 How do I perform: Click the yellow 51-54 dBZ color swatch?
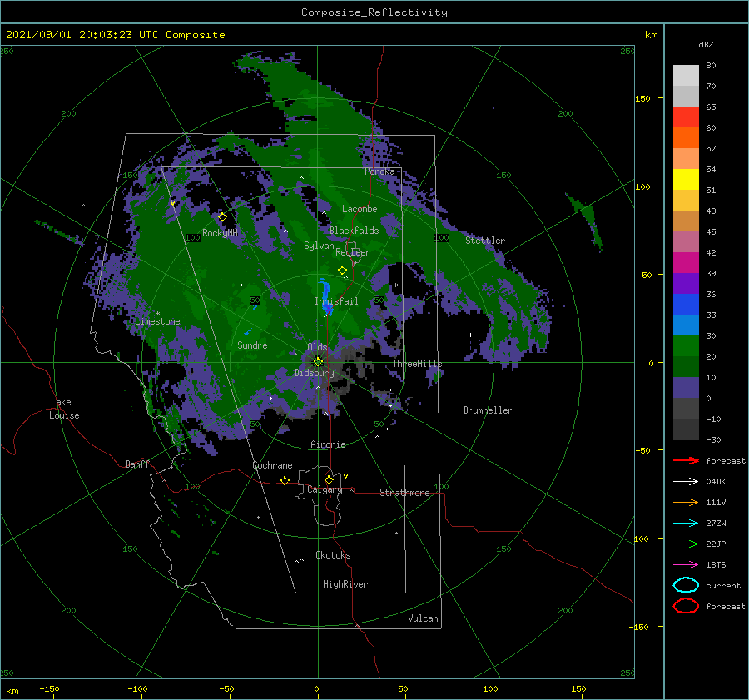tap(686, 179)
